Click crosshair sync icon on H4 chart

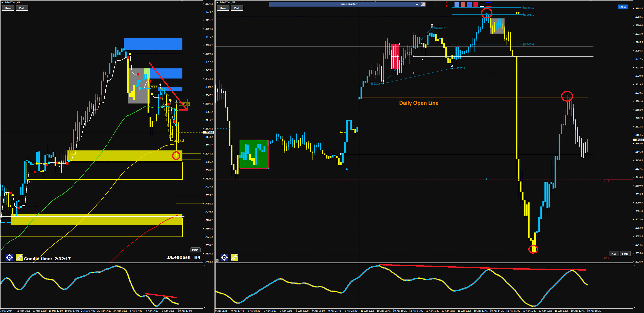coord(9,257)
